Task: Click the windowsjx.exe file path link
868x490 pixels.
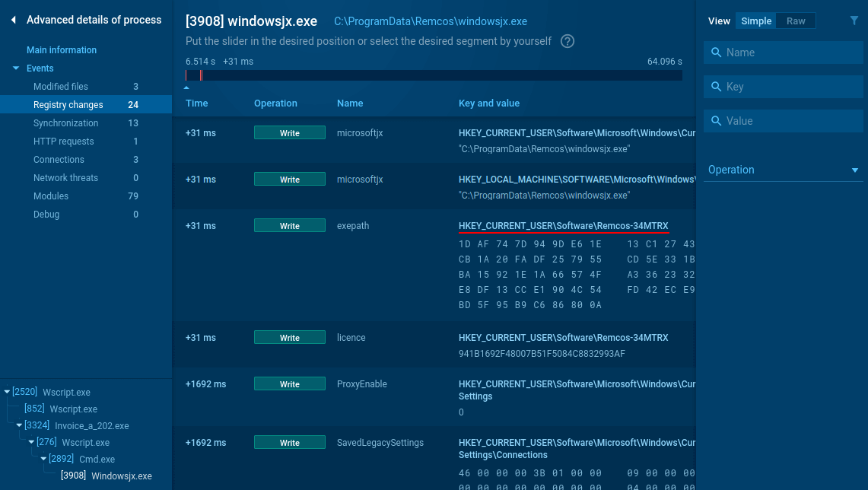Action: pyautogui.click(x=430, y=21)
